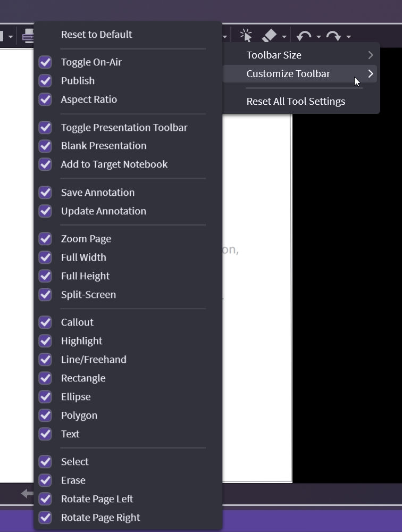Uncheck the Highlight tool checkbox

tap(45, 341)
